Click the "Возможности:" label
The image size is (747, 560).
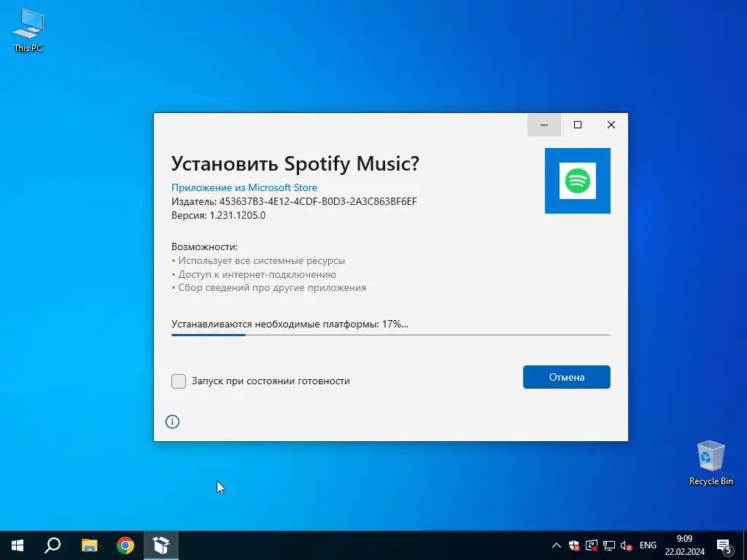tap(204, 246)
